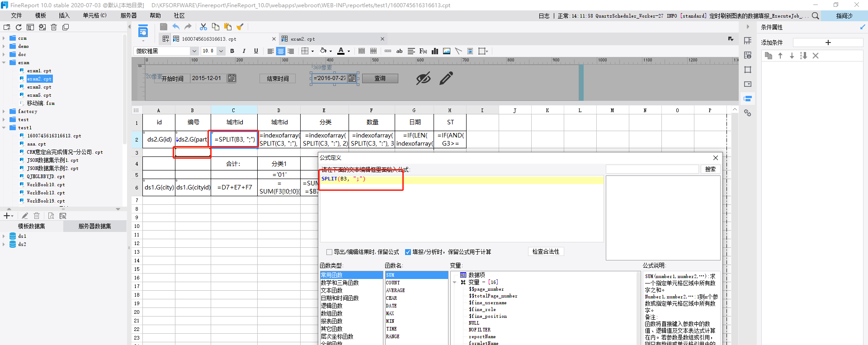Move condition up with arrow icon

780,56
